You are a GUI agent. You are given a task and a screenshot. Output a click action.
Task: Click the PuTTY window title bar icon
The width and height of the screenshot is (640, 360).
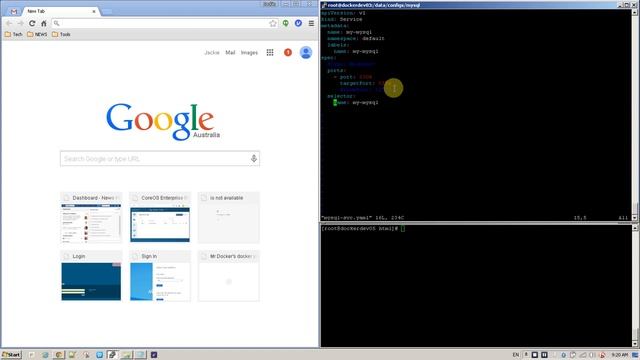pyautogui.click(x=324, y=5)
